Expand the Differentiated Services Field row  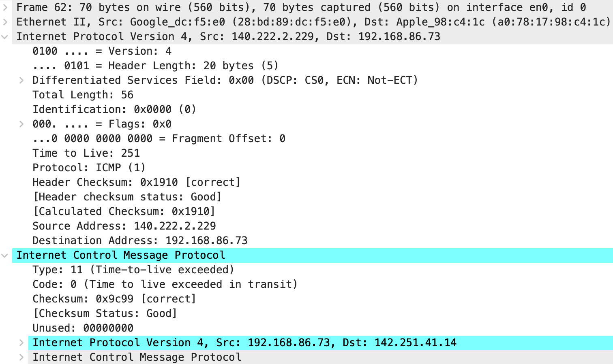pos(21,80)
